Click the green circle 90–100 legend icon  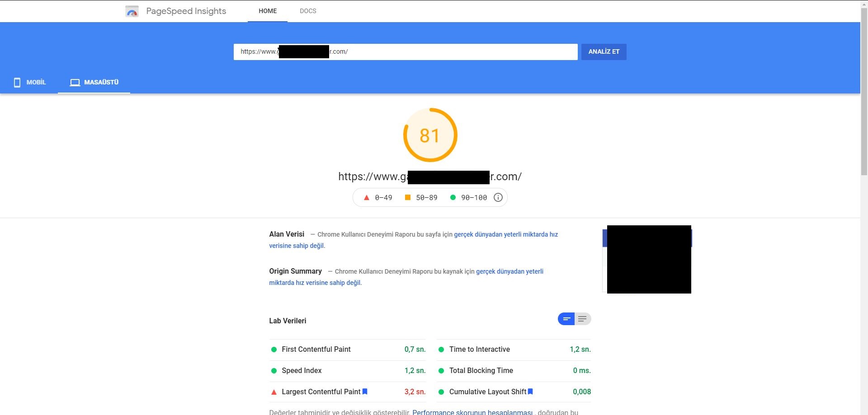click(453, 197)
